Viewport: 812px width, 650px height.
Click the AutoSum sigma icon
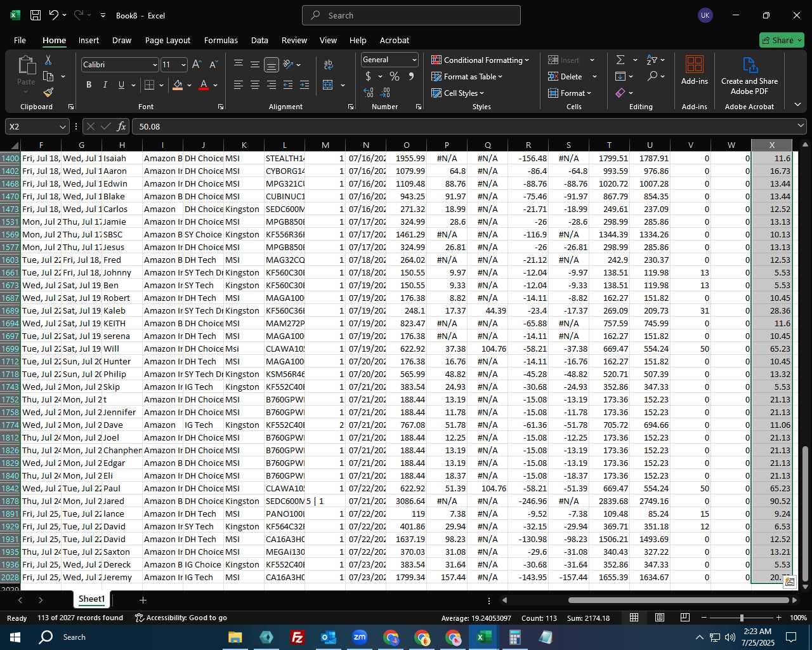click(x=620, y=60)
